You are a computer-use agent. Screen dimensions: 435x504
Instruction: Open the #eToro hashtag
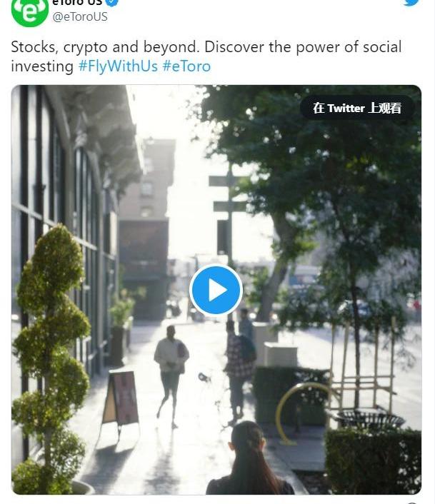(x=186, y=66)
